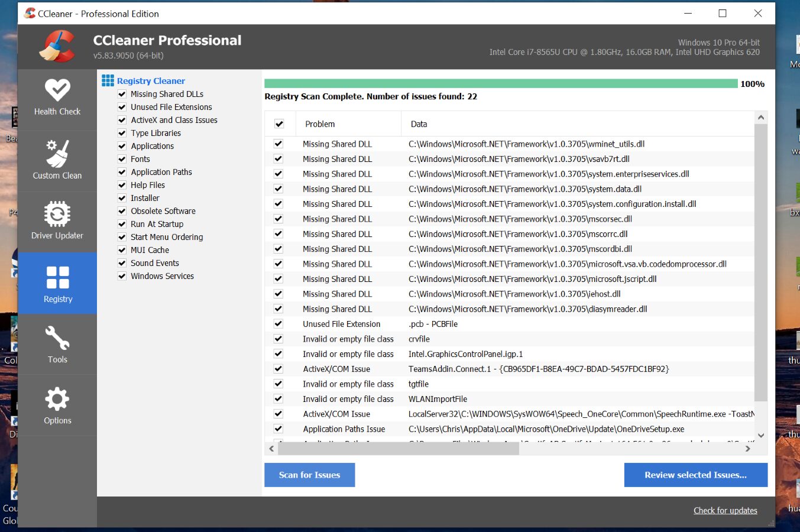Toggle the select-all checkbox in results header
Screen dimensions: 800x532
(279, 124)
